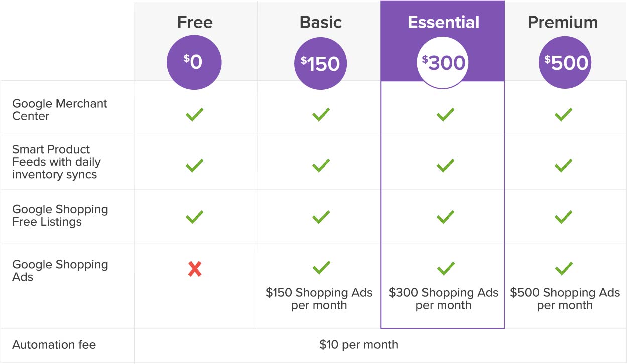Click the Automation fee row label

tap(54, 345)
